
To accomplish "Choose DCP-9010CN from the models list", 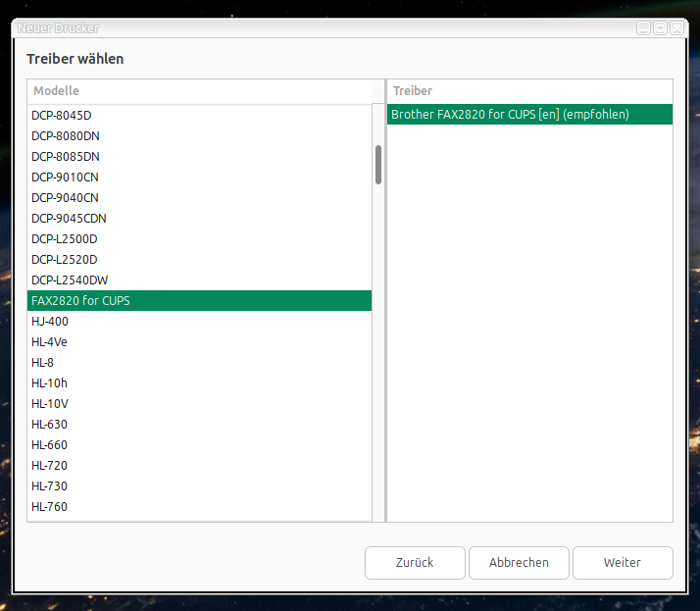I will (199, 177).
